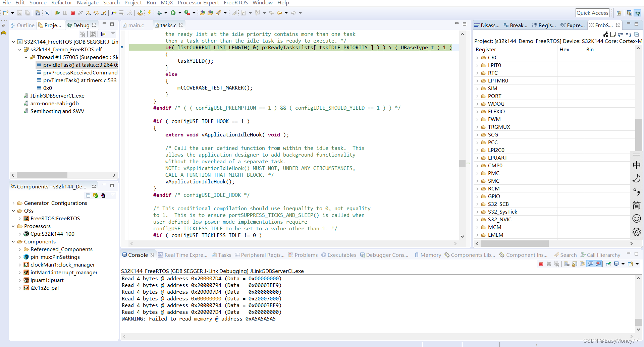Viewport: 644px width, 347px height.
Task: Click the Save All toolbar icon
Action: click(x=27, y=13)
